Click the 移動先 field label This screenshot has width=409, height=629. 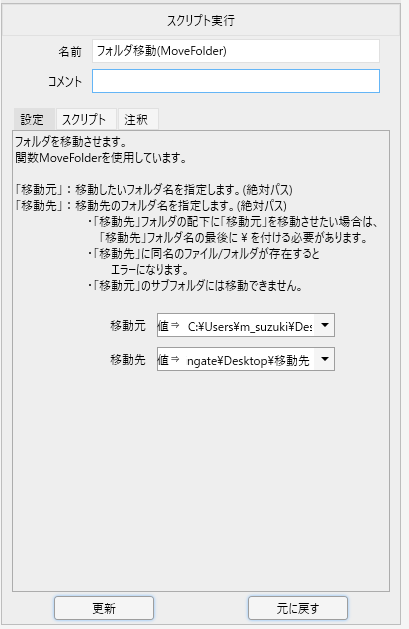[128, 359]
